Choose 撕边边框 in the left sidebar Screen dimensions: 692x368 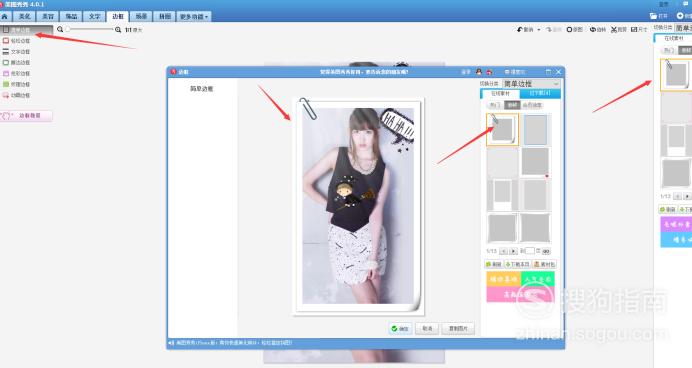[17, 63]
